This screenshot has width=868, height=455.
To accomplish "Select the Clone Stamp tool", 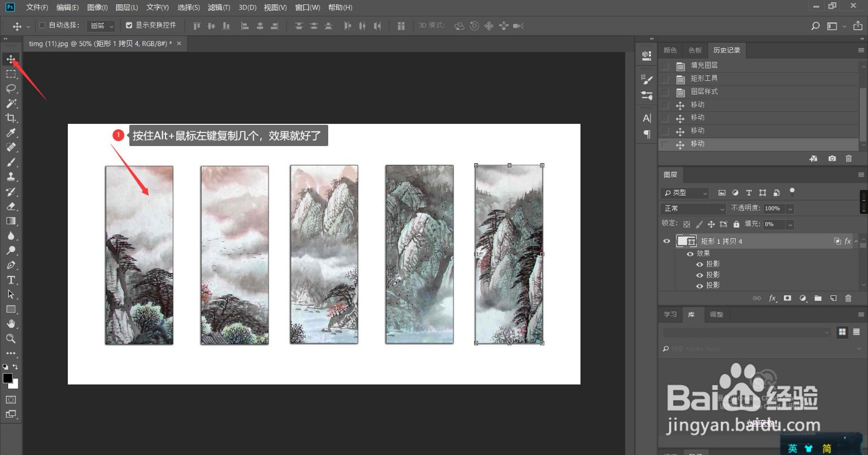I will 11,176.
